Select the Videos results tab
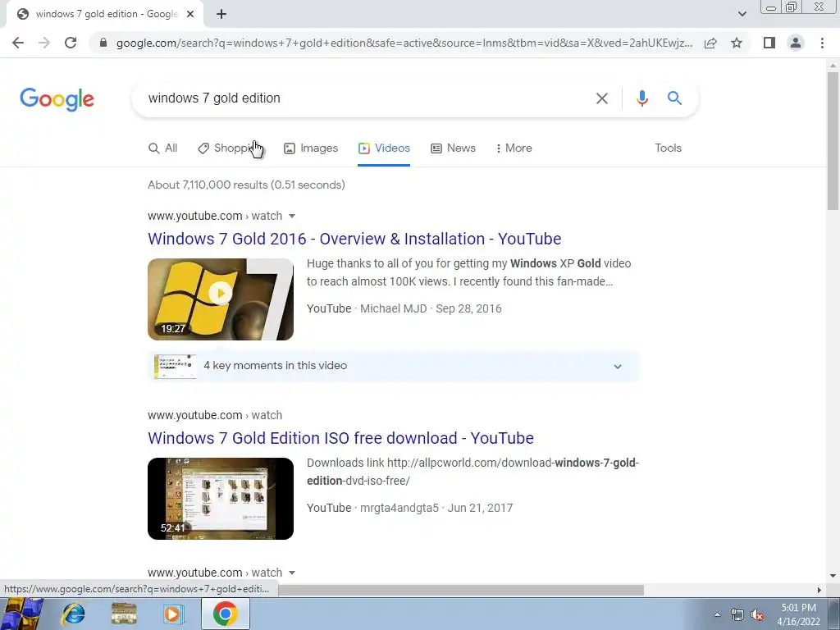 [384, 148]
